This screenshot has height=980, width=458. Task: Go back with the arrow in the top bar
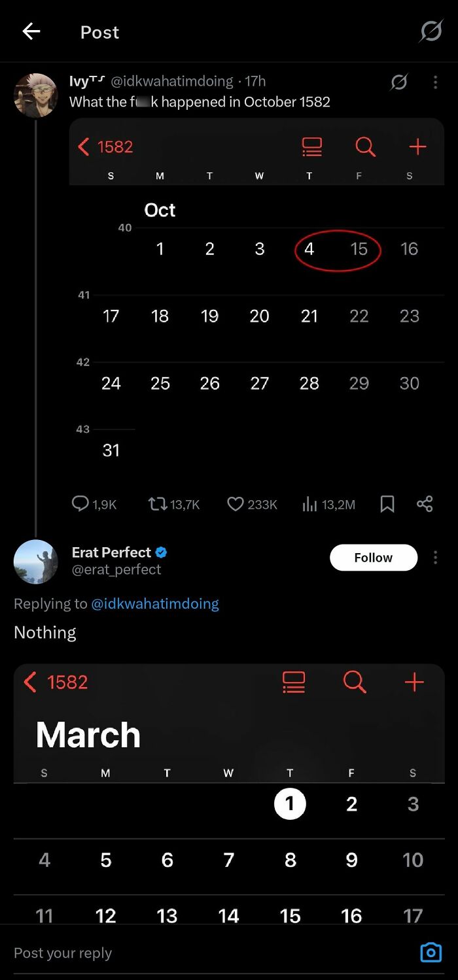click(x=31, y=31)
